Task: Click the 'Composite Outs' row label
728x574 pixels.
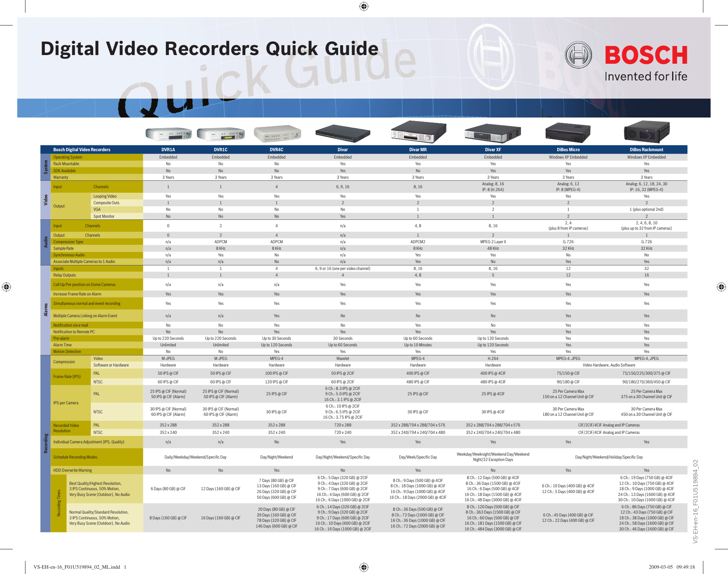Action: coord(106,203)
